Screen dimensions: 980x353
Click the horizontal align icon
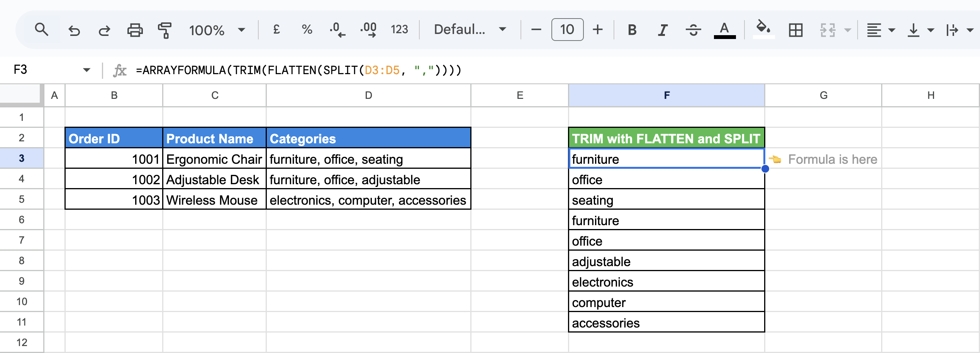coord(874,30)
